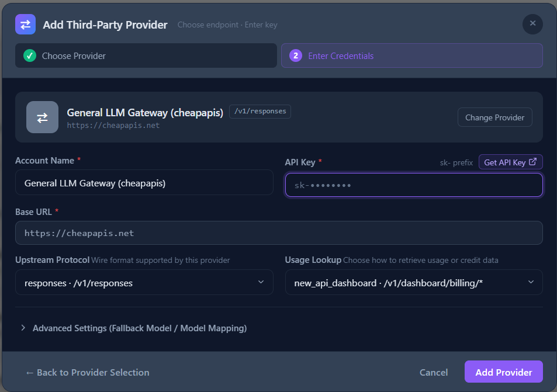The height and width of the screenshot is (392, 557).
Task: Focus the Account Name input field
Action: pos(144,183)
